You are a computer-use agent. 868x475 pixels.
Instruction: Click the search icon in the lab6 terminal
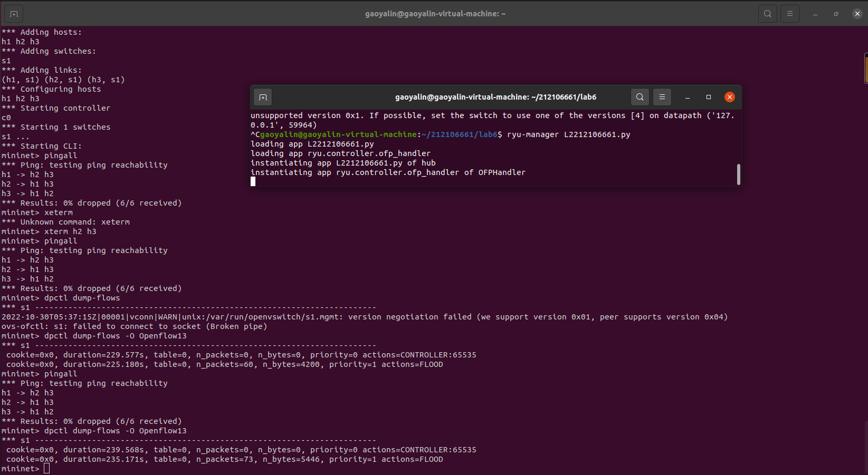pos(640,97)
